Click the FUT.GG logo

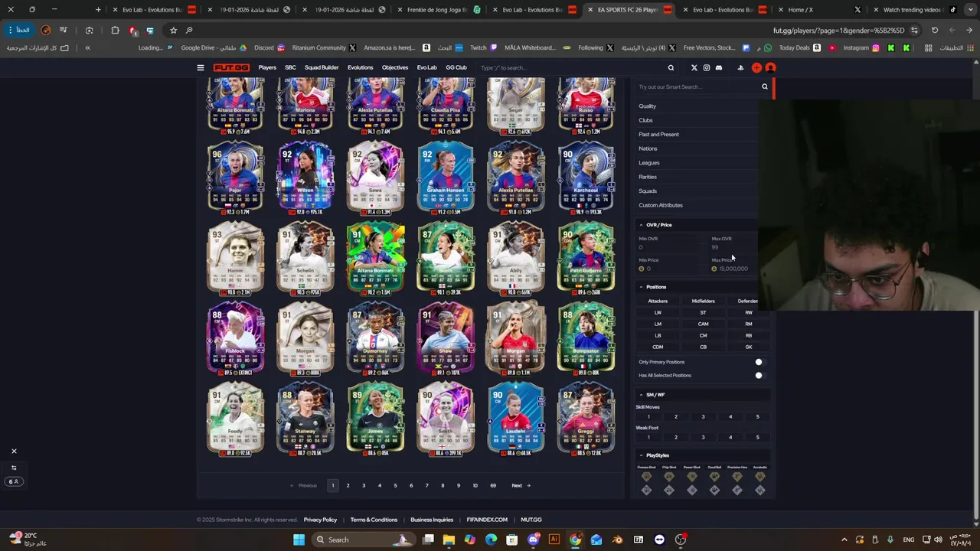point(231,67)
